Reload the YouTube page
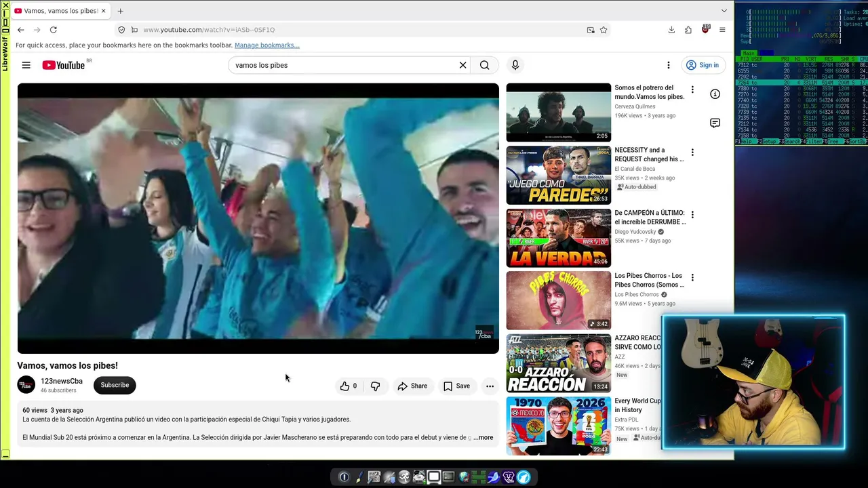The image size is (868, 488). tap(54, 30)
